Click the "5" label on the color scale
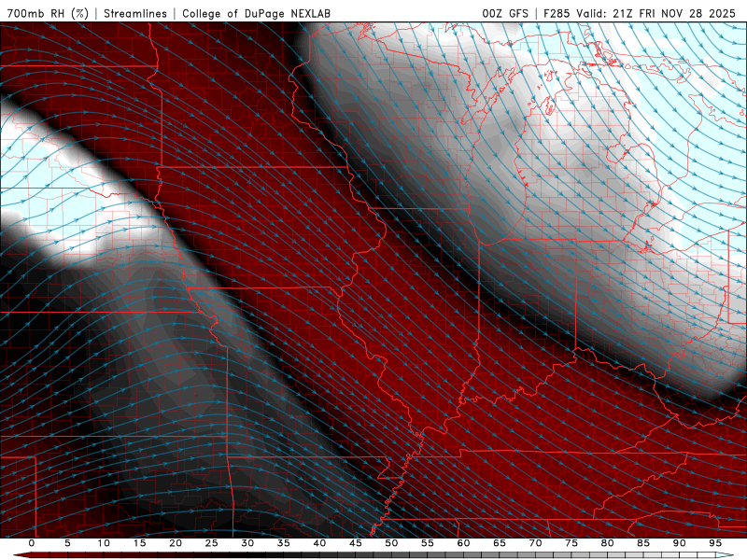Viewport: 747px width, 560px height. tap(67, 543)
